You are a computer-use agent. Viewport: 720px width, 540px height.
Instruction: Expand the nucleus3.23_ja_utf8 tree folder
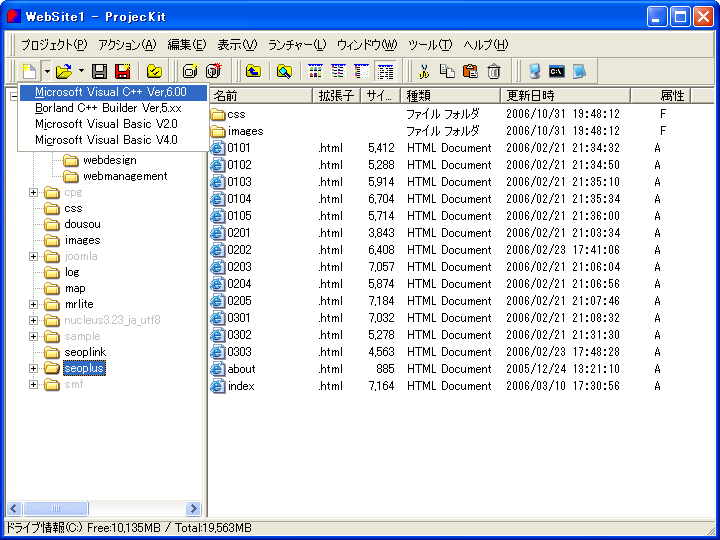pyautogui.click(x=33, y=320)
